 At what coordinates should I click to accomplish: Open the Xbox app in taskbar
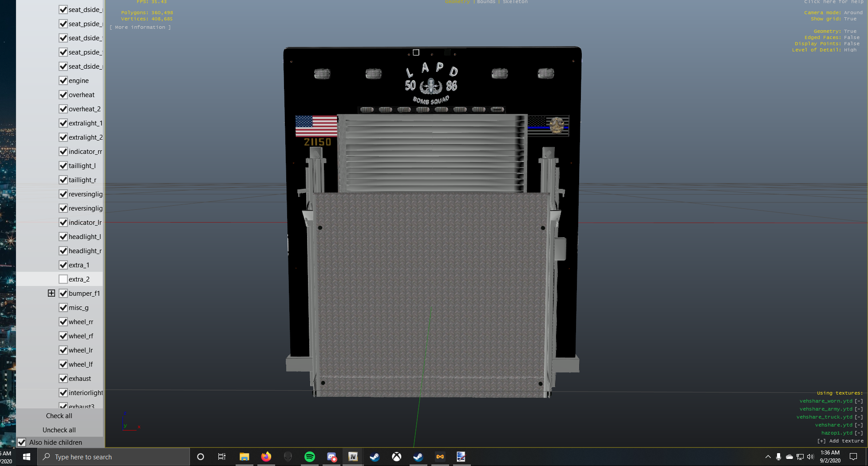396,457
